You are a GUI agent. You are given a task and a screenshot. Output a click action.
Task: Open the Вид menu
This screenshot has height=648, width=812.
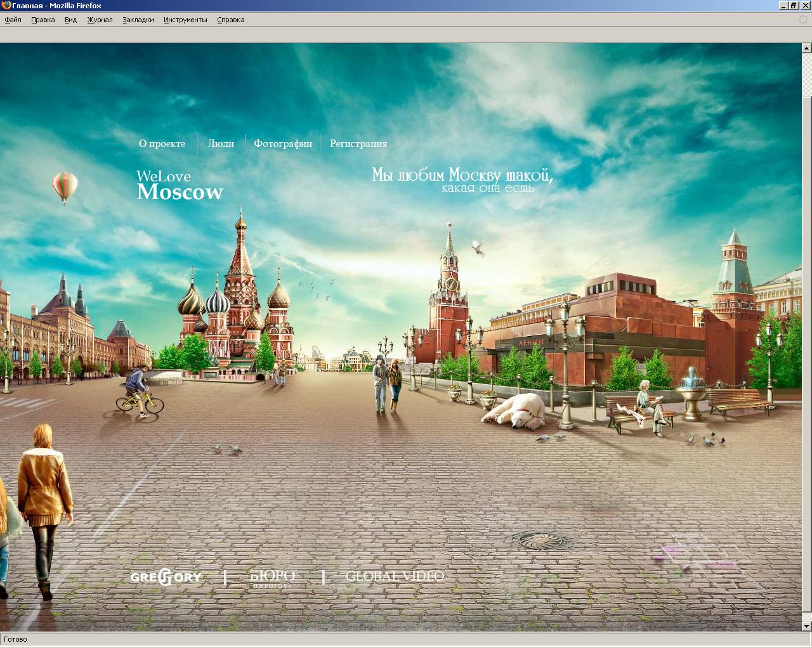(70, 20)
